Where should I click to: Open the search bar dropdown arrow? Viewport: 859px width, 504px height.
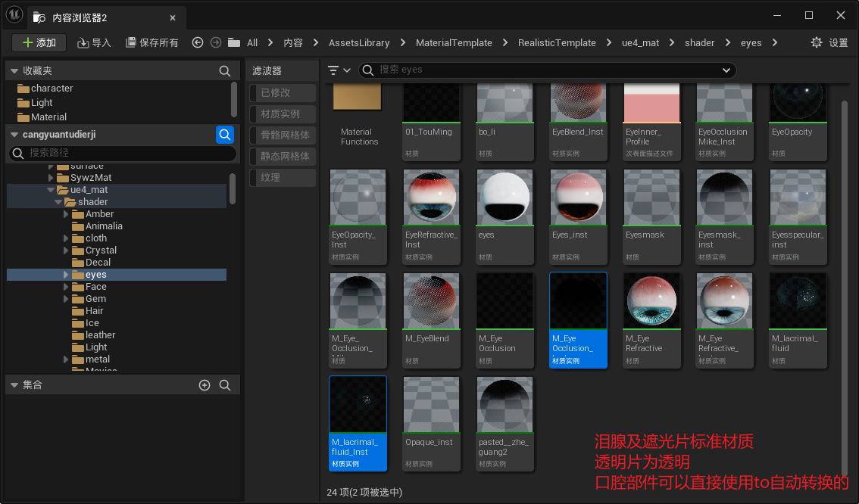(x=726, y=70)
